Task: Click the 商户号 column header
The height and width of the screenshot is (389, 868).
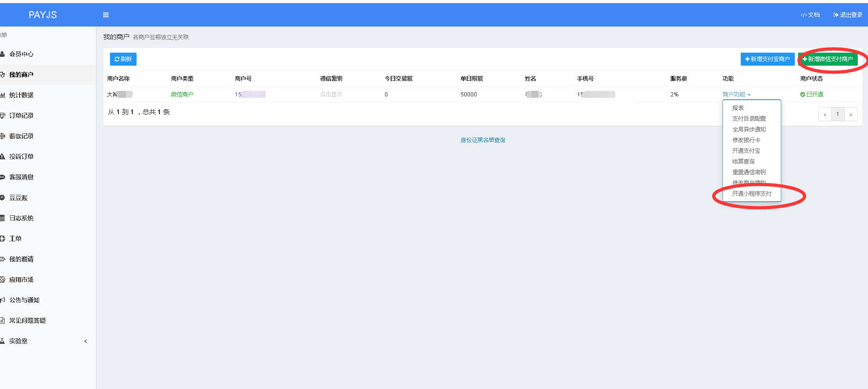Action: pyautogui.click(x=243, y=79)
